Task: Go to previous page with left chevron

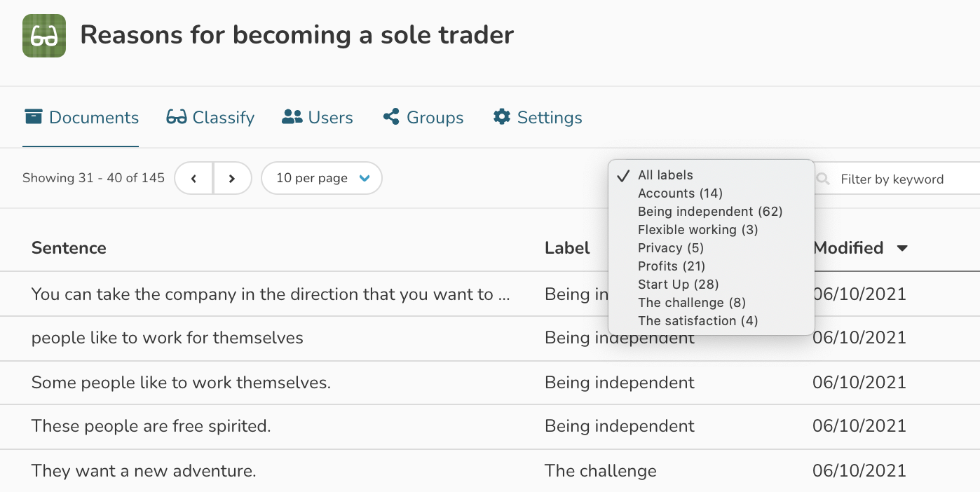Action: [x=193, y=179]
